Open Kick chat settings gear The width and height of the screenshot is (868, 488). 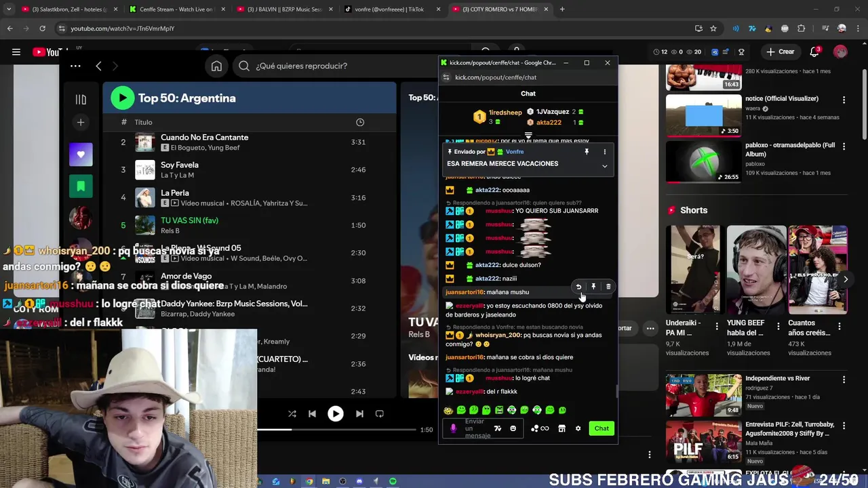click(578, 428)
